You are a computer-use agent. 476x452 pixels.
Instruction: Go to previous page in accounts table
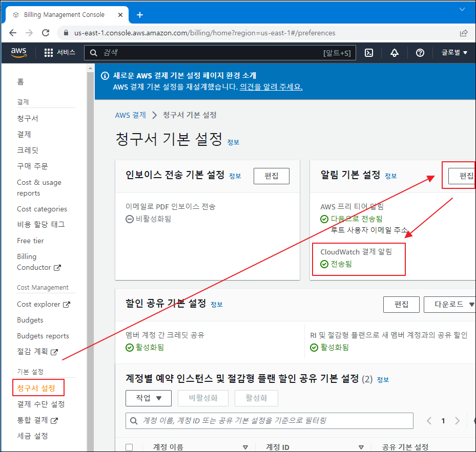coord(429,421)
